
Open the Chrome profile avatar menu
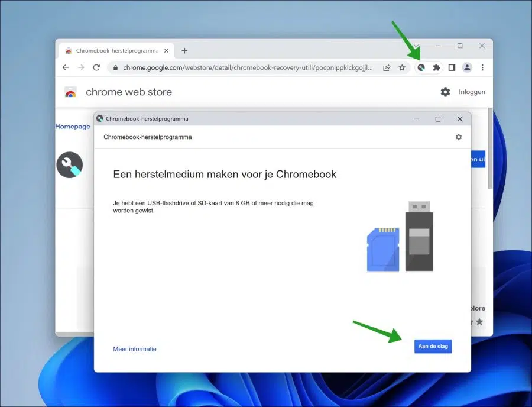coord(467,67)
